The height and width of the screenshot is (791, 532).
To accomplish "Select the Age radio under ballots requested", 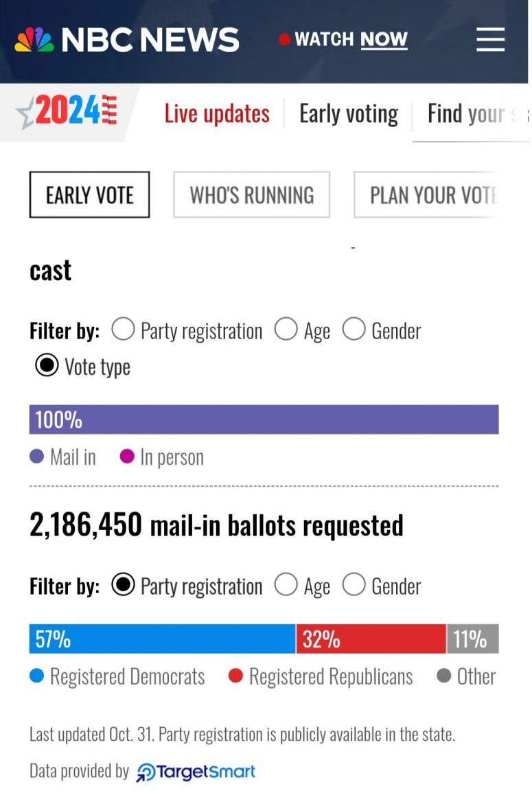I will [286, 585].
